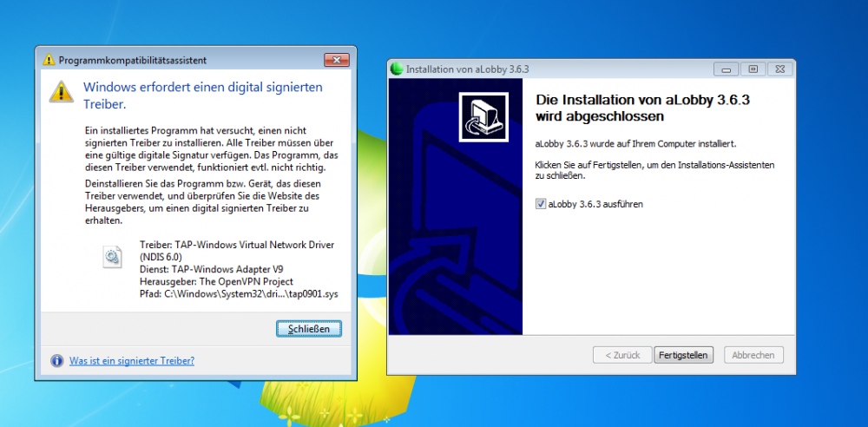This screenshot has width=868, height=427.
Task: Click the 'Klicken Sie auf Fertigstellen' instruction text
Action: click(654, 171)
